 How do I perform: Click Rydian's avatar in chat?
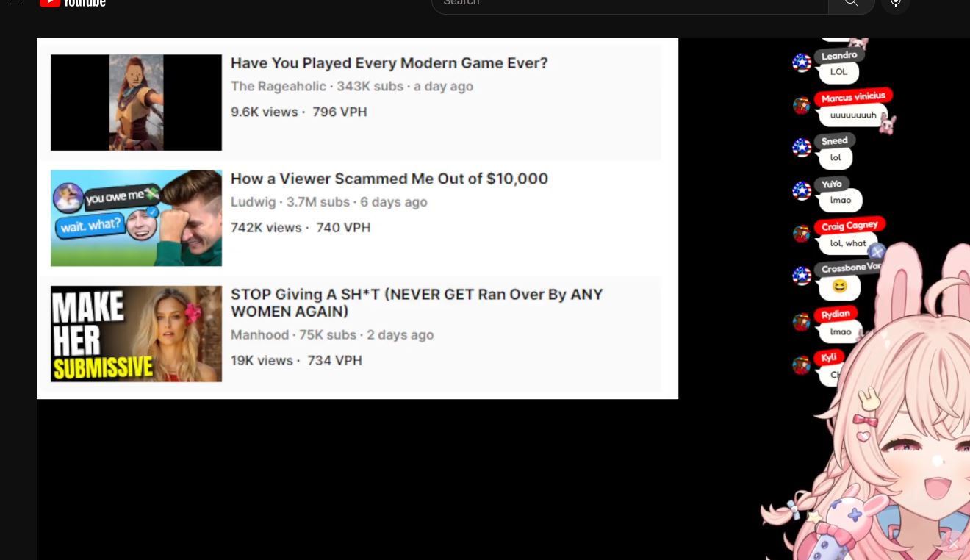click(802, 322)
